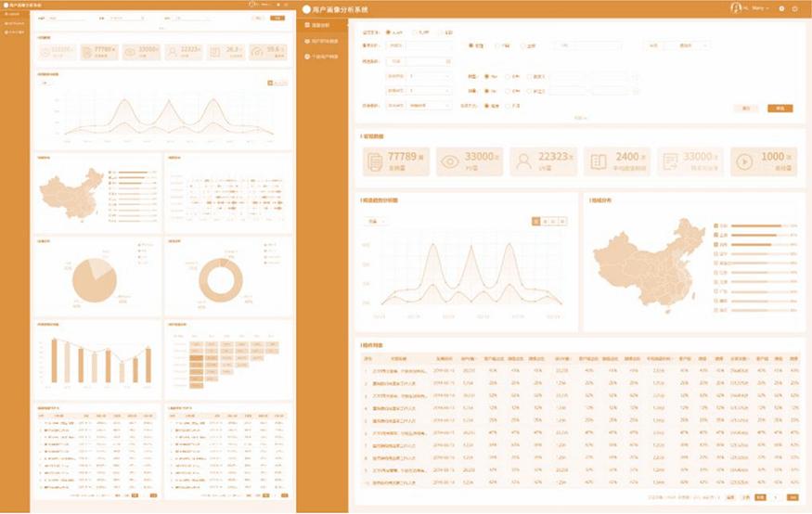Click the solid orange button in the filter panel
The image size is (812, 514).
pos(780,109)
